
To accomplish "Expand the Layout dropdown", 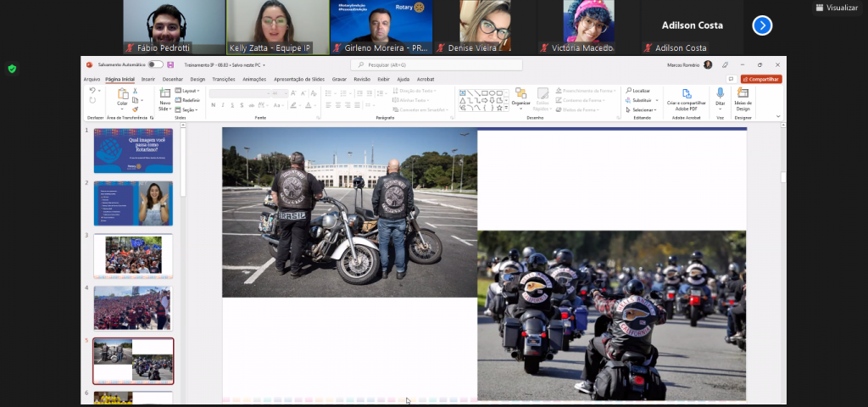I will tap(188, 90).
